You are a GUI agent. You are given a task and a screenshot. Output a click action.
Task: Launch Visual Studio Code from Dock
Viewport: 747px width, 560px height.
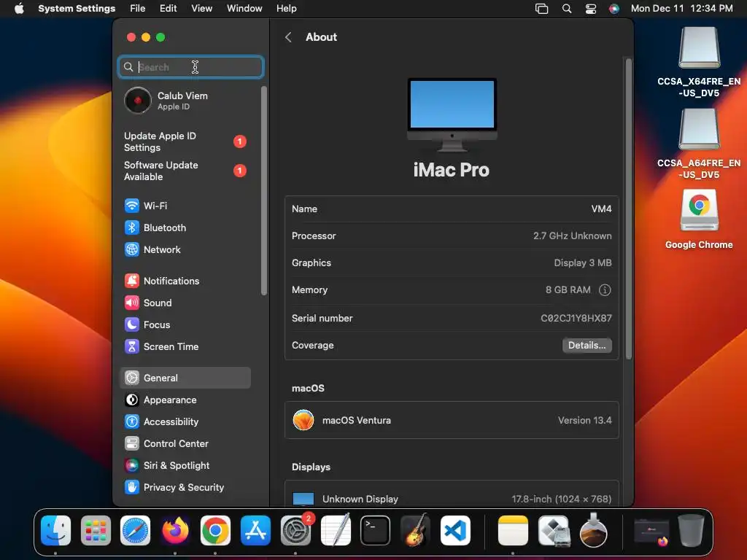[x=455, y=531]
